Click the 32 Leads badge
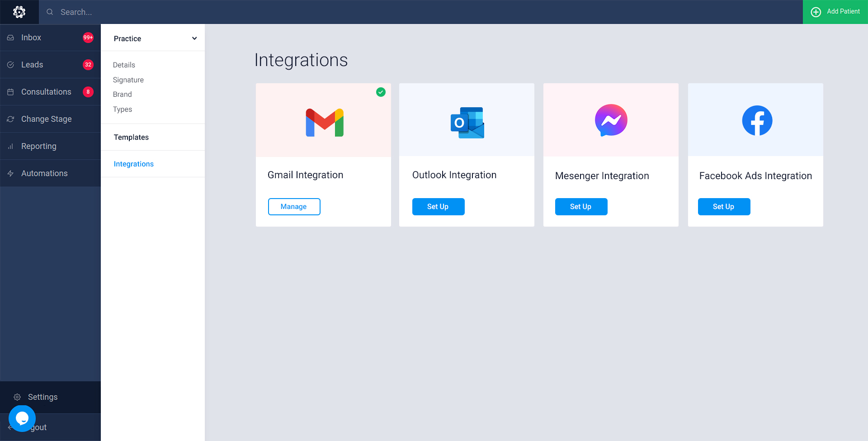The height and width of the screenshot is (441, 868). pos(88,65)
